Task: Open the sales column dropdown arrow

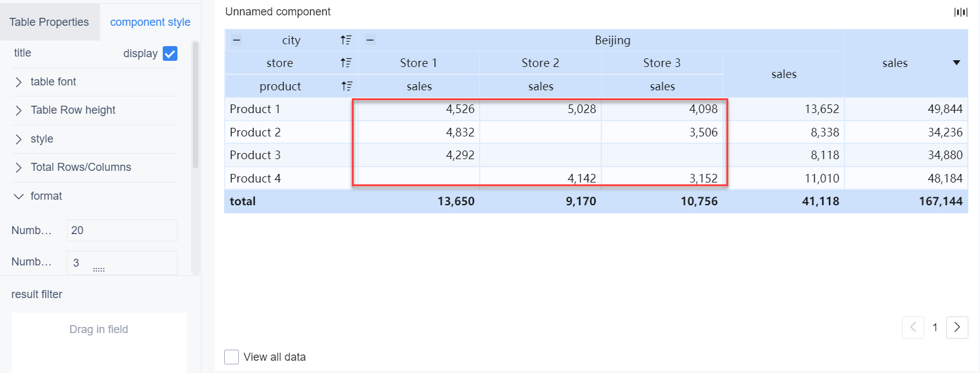Action: pos(956,63)
